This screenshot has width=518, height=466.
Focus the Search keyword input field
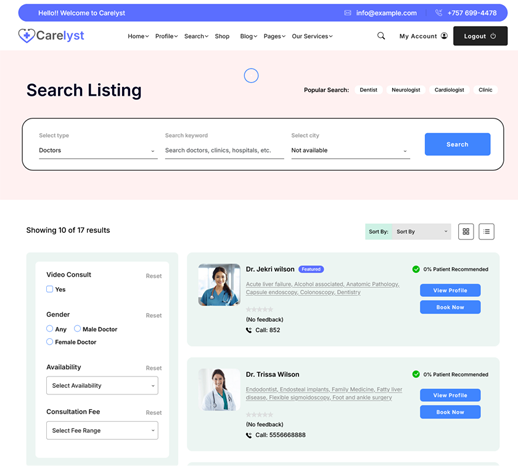pos(224,150)
